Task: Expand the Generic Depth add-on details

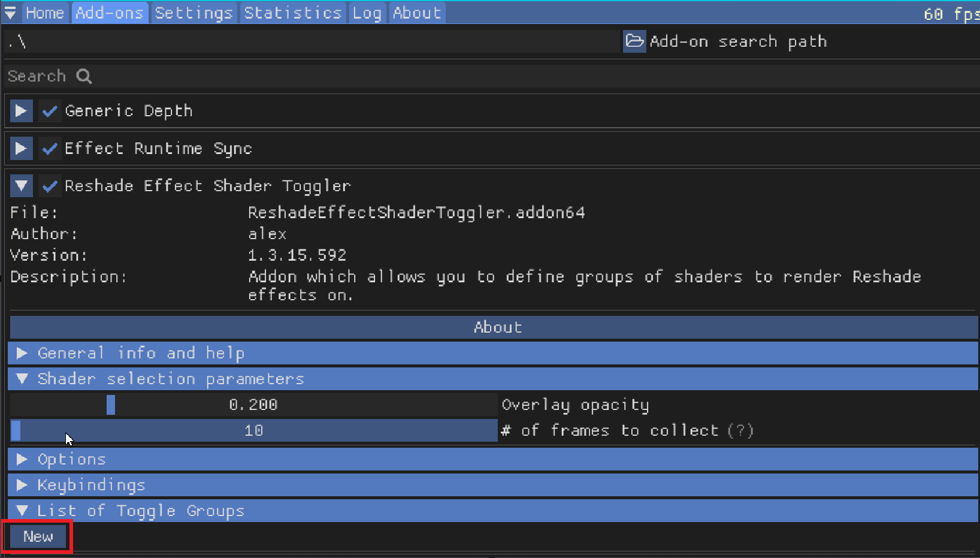Action: pos(21,111)
